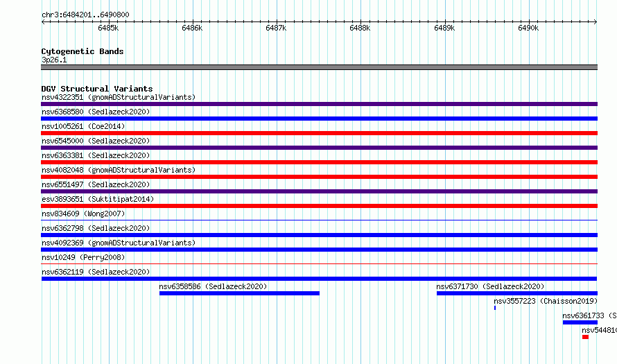This screenshot has width=617, height=364.
Task: Open variant nsv4092369 (gnomADStructuralVariants) label
Action: 119,243
